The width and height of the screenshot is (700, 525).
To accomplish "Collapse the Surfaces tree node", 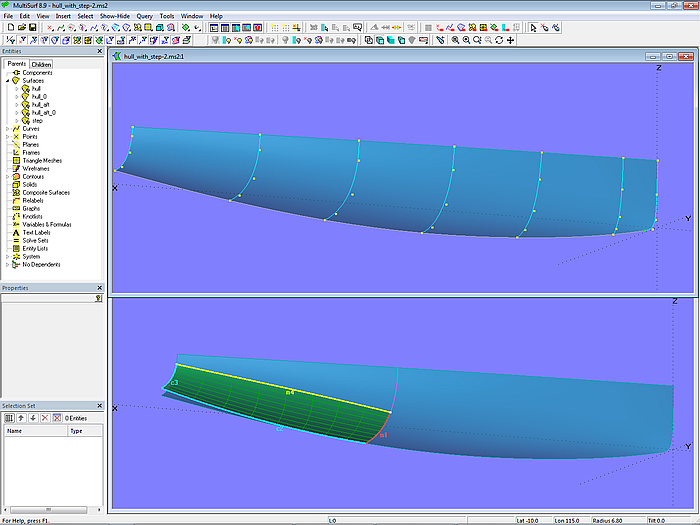I will tap(8, 81).
